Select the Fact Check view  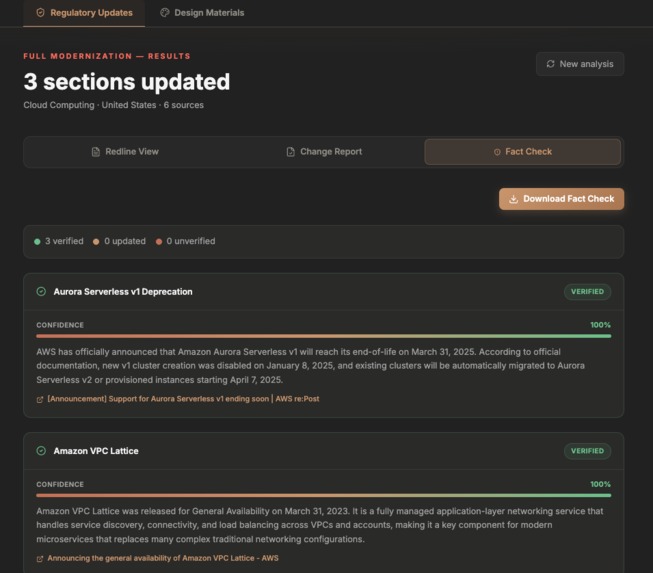(522, 152)
